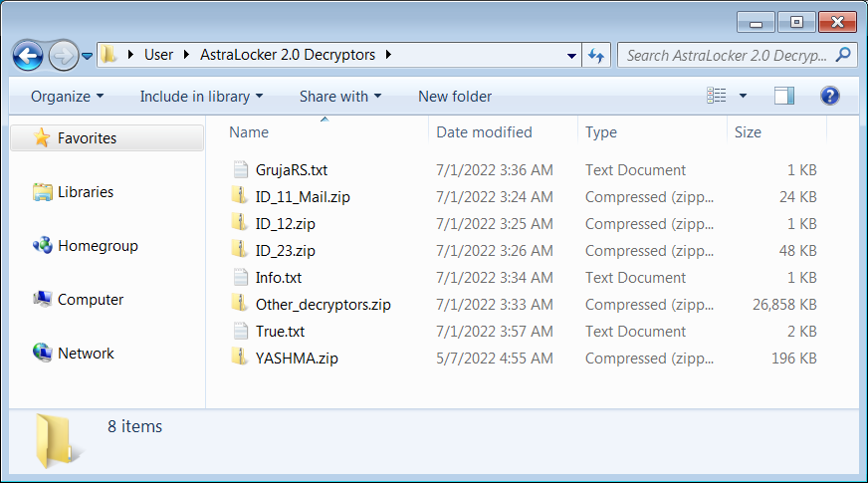Click the refresh address bar icon
Screen dimensions: 868x483
(596, 56)
